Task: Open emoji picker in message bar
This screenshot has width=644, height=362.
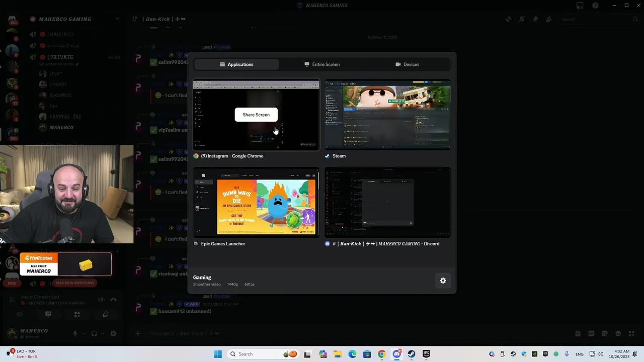Action: [618, 333]
